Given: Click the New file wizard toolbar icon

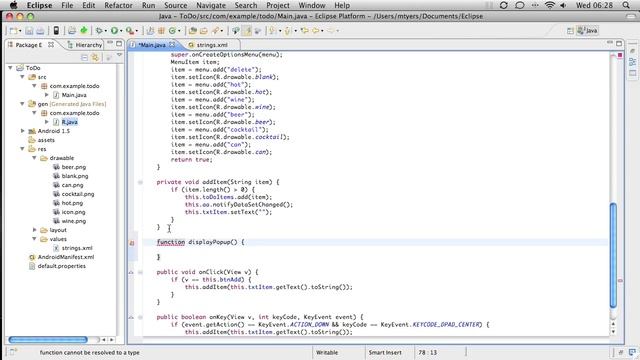Looking at the screenshot, I should (13, 31).
